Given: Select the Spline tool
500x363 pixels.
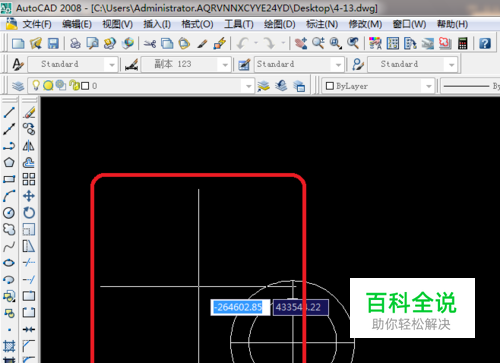Looking at the screenshot, I should [x=9, y=246].
